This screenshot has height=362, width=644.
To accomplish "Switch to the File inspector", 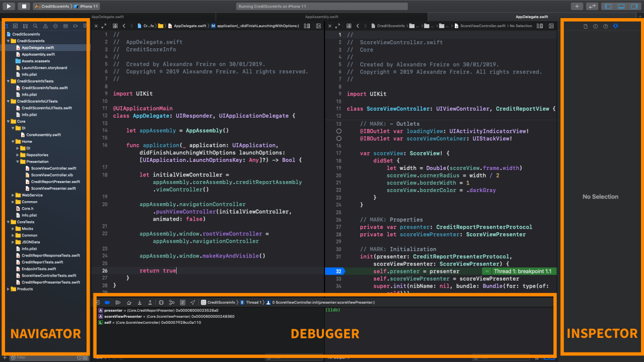I will pos(586,26).
